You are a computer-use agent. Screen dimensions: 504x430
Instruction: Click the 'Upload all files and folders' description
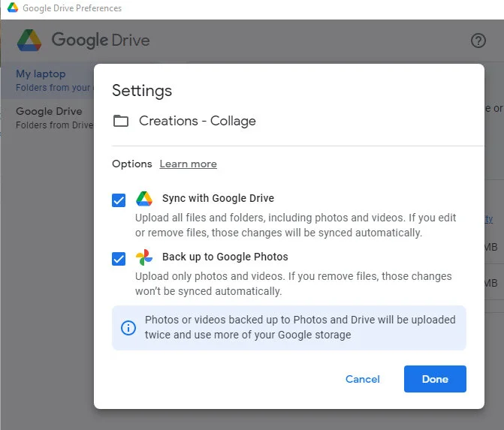(x=295, y=225)
